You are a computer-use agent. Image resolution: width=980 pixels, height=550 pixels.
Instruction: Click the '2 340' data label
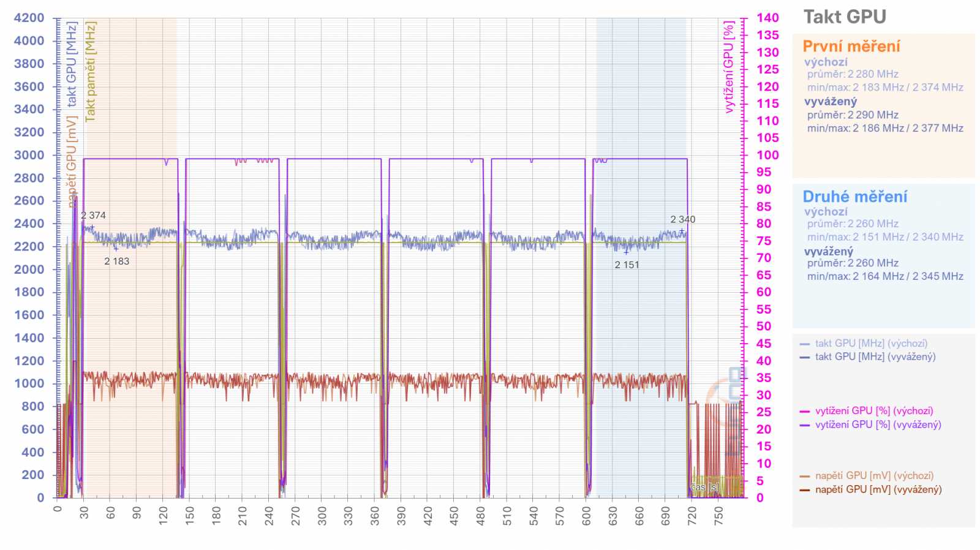(682, 219)
